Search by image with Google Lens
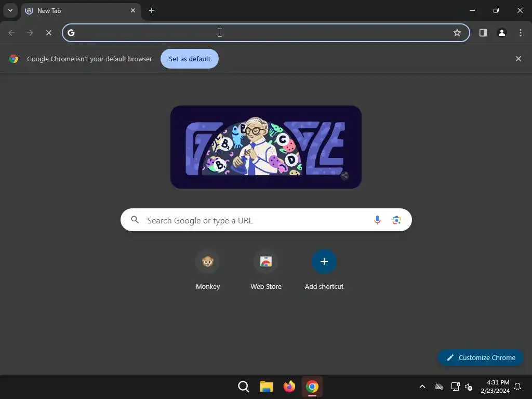 pos(396,220)
